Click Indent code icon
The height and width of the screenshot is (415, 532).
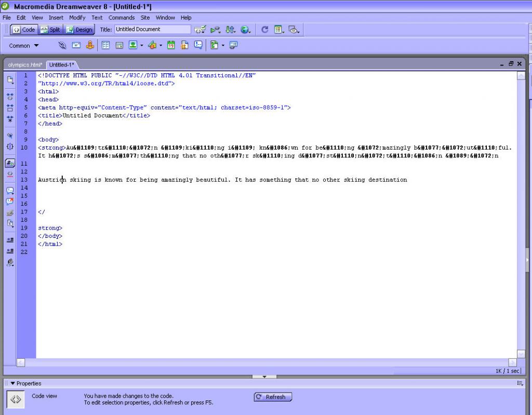point(10,240)
